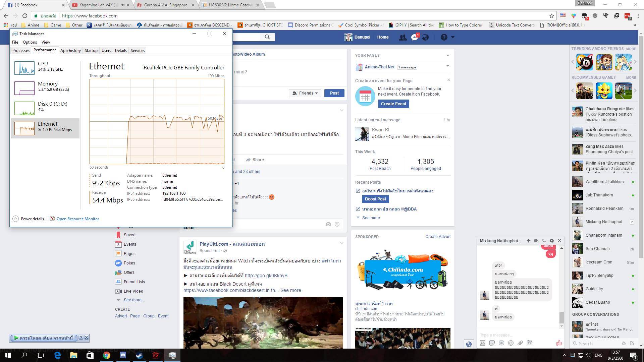The image size is (644, 362).
Task: Click the blue Post button
Action: pyautogui.click(x=334, y=93)
